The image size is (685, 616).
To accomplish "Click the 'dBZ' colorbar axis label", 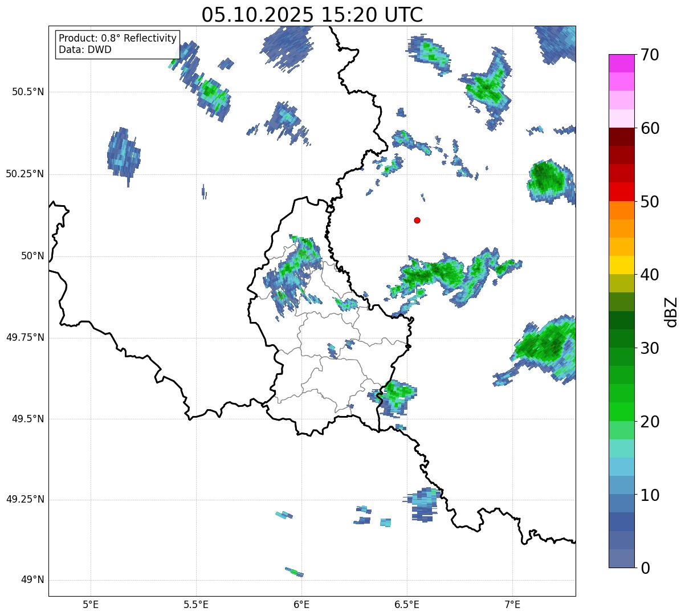I will click(671, 311).
